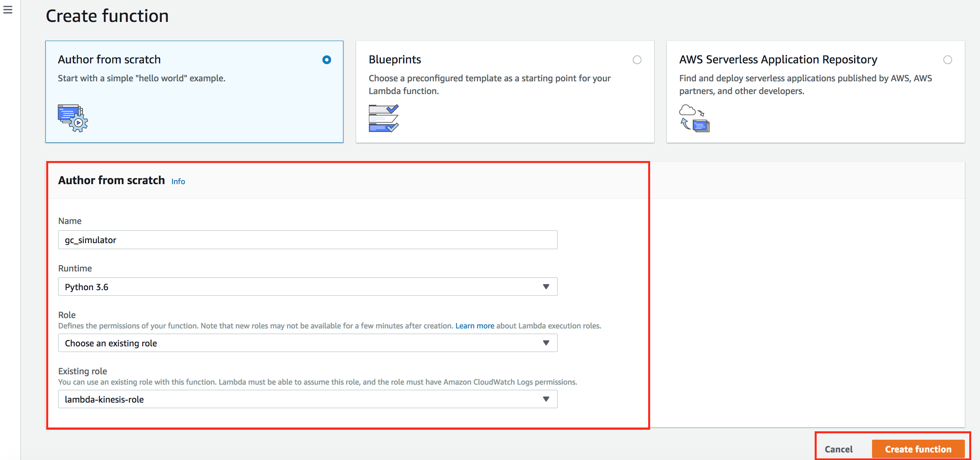Click the Runtime dropdown arrow
Screen dimensions: 980x460
(x=546, y=287)
